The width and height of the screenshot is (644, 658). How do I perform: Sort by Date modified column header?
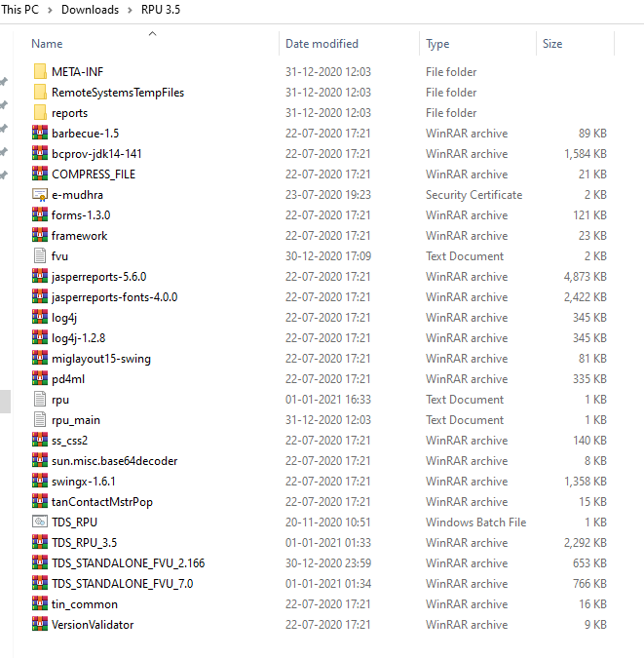[x=322, y=44]
